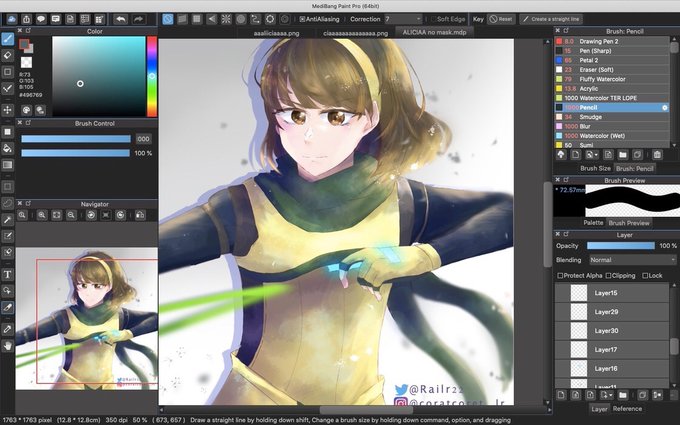
Task: Select the rectangular Select tool
Action: [7, 186]
